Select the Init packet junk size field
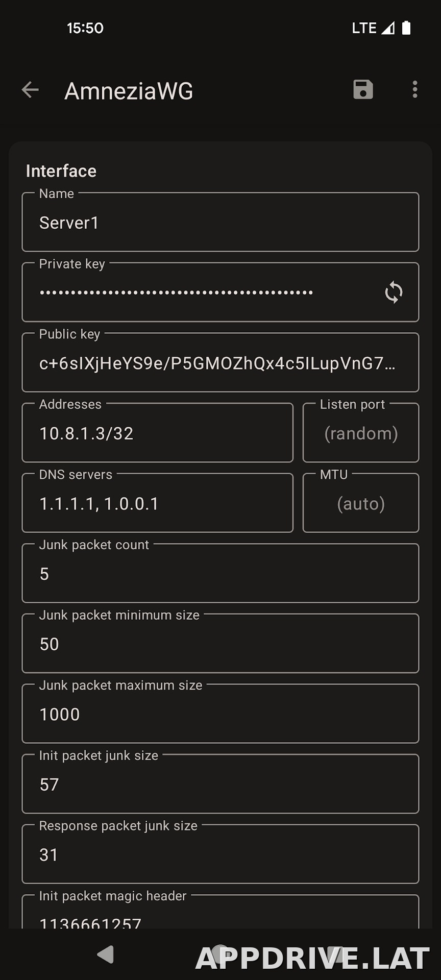 point(220,783)
